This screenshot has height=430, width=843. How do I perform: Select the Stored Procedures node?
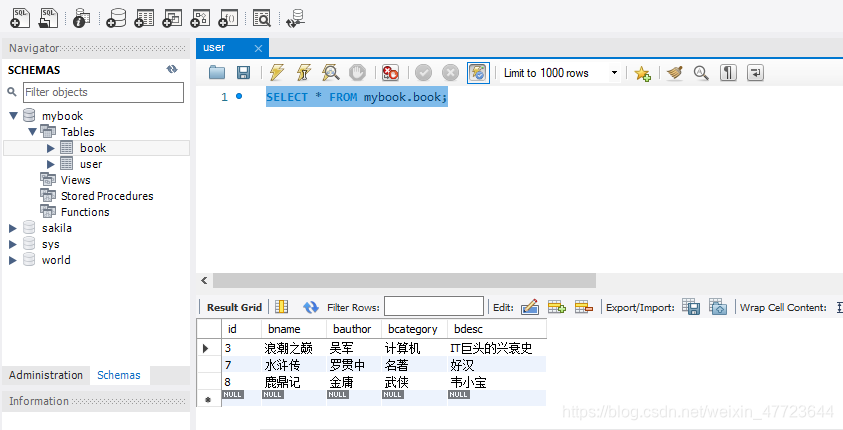(107, 196)
